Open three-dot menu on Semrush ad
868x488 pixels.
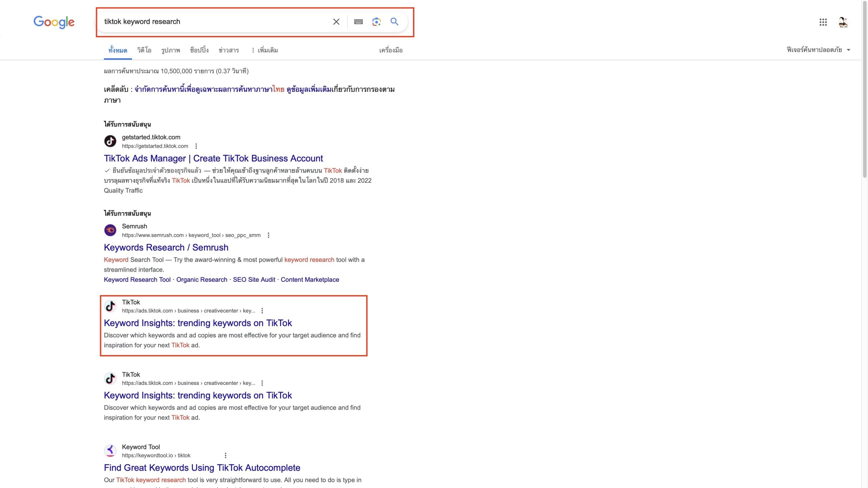(x=269, y=235)
